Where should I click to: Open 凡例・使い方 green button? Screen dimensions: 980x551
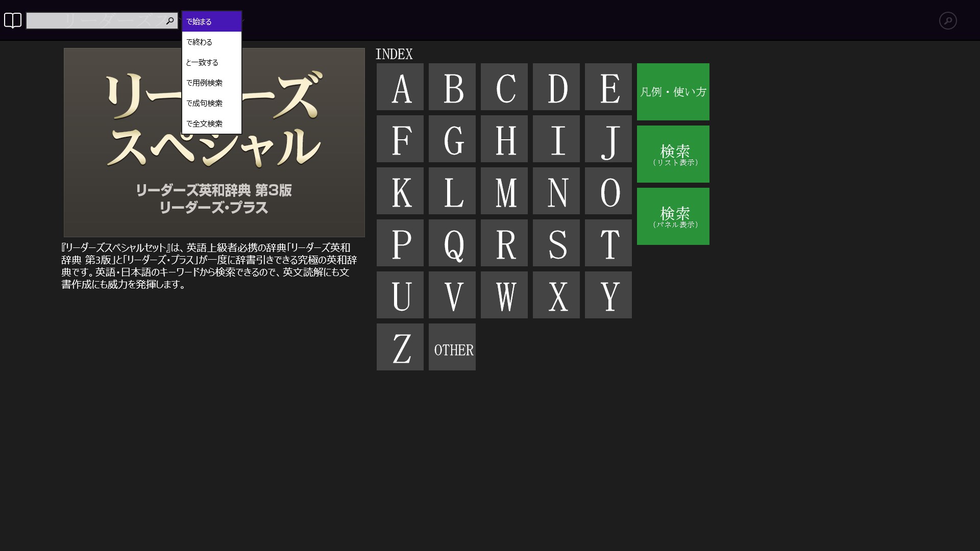click(x=673, y=92)
